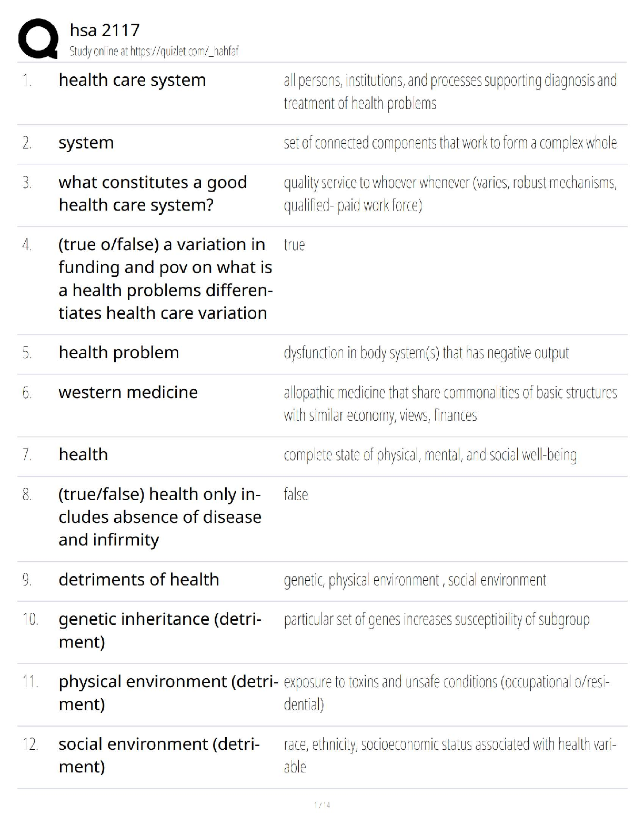The image size is (644, 834).
Task: Click the Quizlet Q logo icon
Action: click(x=38, y=39)
